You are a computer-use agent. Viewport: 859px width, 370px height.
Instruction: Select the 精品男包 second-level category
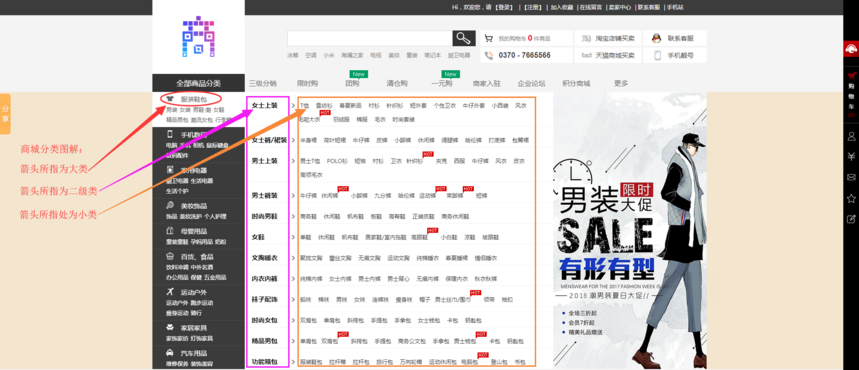coord(265,341)
